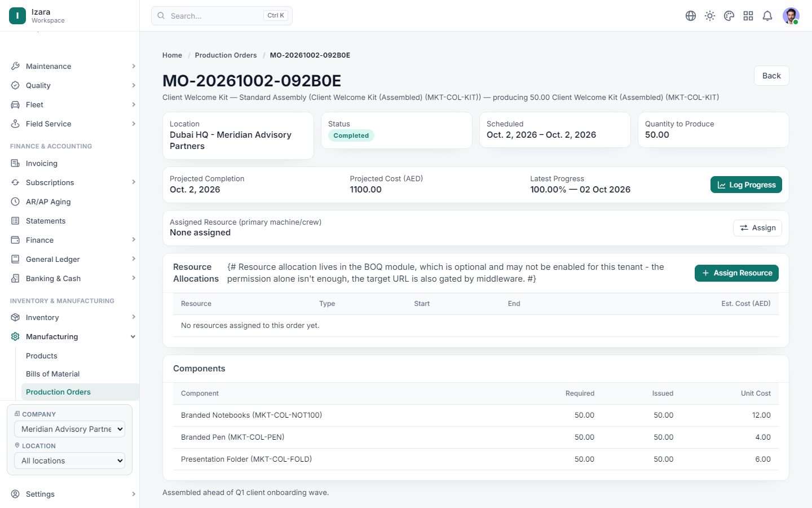Click the Assign Resource button
Screen dimensions: 812x508
736,273
